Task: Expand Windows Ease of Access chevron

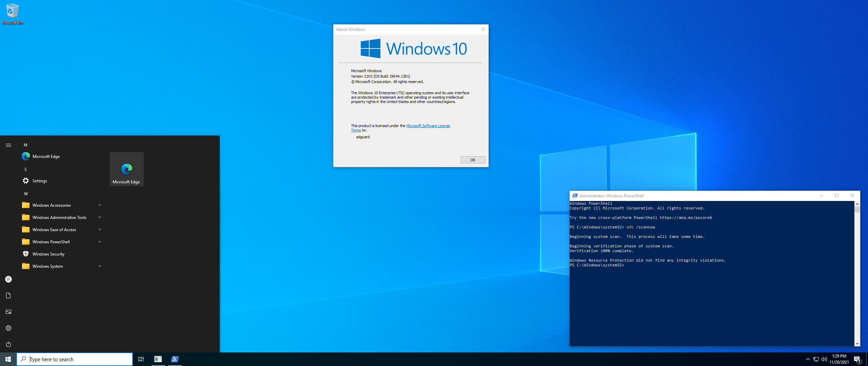Action: [100, 229]
